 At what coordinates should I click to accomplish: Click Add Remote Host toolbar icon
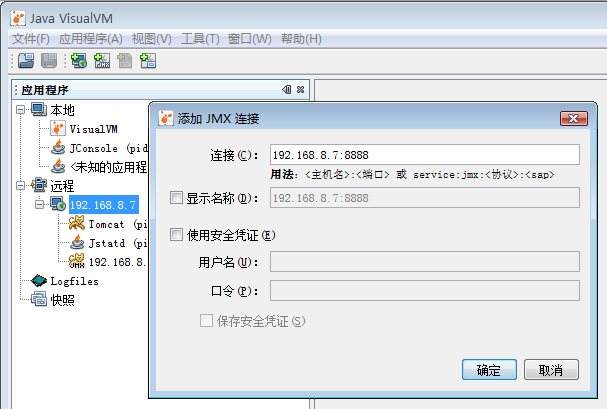[x=79, y=61]
